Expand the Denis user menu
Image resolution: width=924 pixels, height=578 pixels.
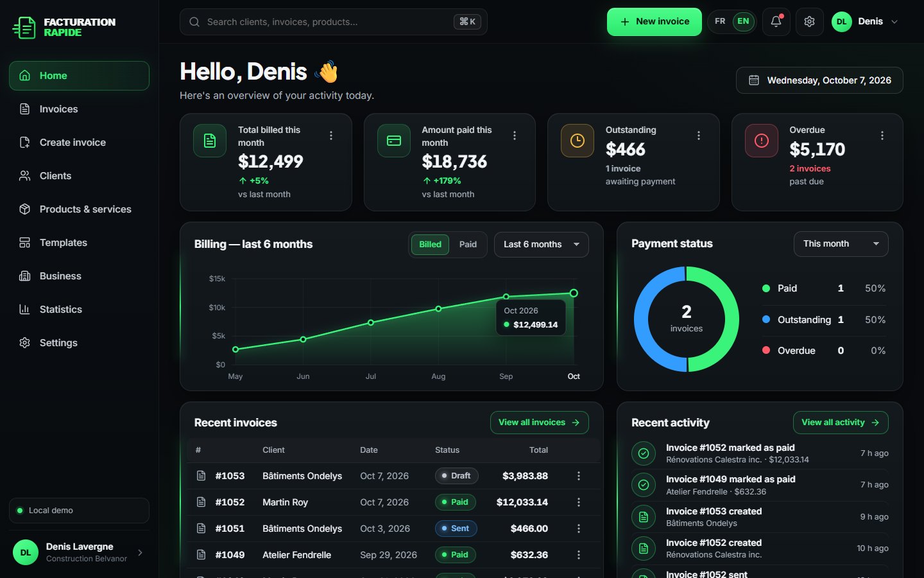(865, 22)
